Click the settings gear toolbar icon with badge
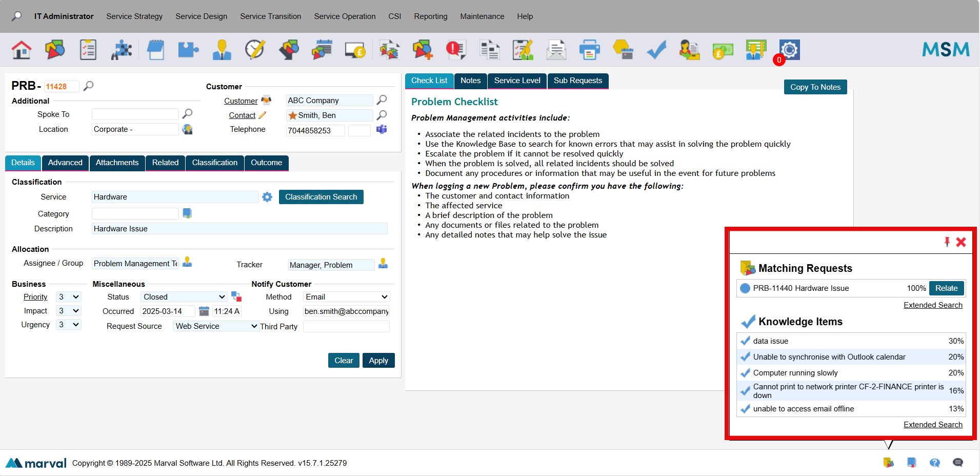The width and height of the screenshot is (980, 476). click(789, 50)
